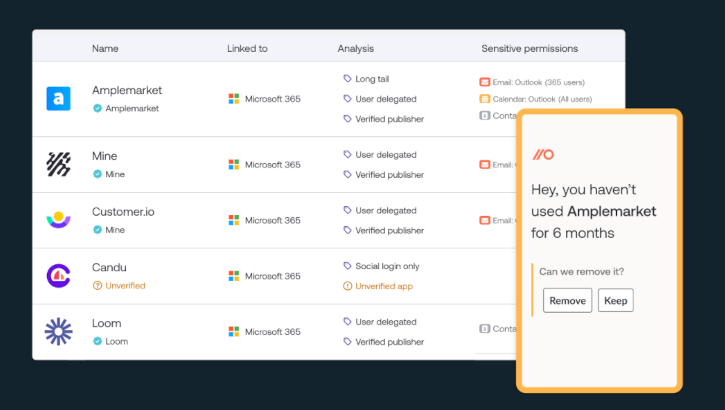Click the Microsoft 365 icon in Amplemarket row
This screenshot has width=725, height=410.
click(234, 99)
